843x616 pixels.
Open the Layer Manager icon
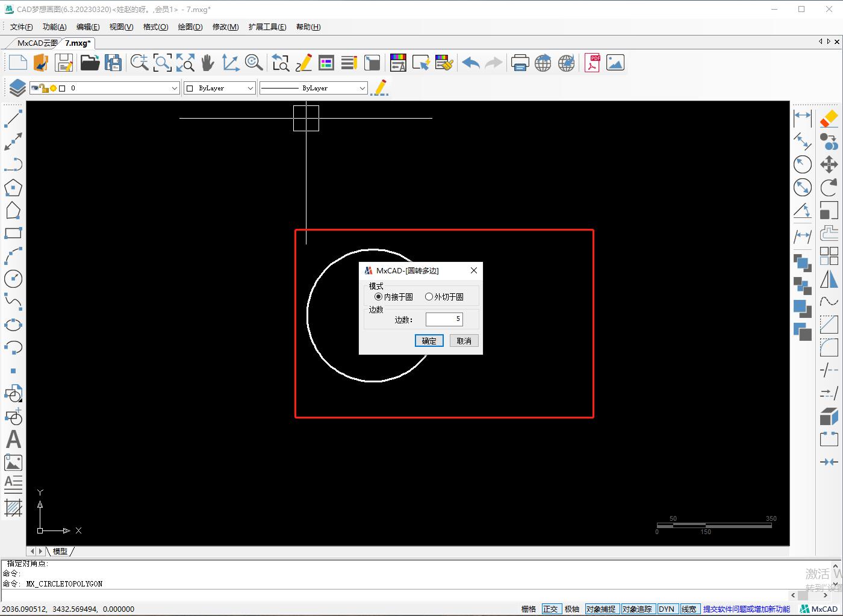15,87
